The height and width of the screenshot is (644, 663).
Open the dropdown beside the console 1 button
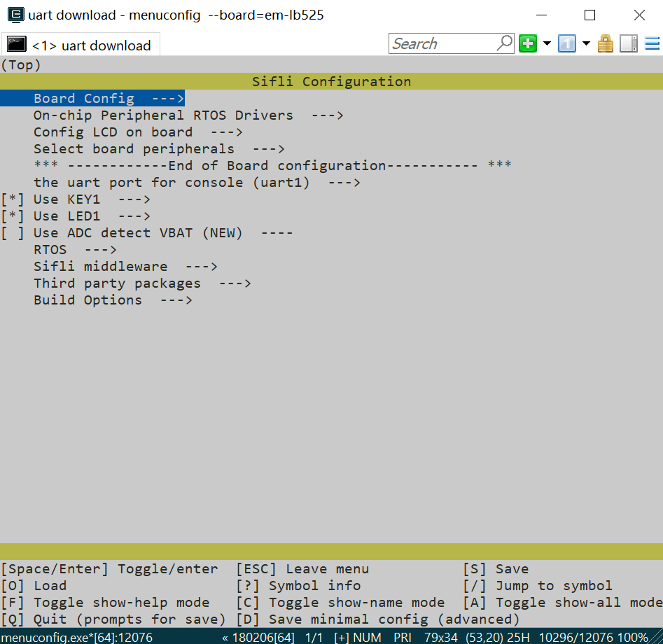pos(585,43)
